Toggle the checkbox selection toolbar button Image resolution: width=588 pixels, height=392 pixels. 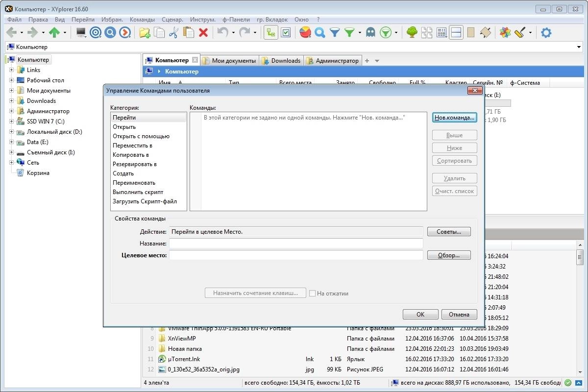click(286, 33)
